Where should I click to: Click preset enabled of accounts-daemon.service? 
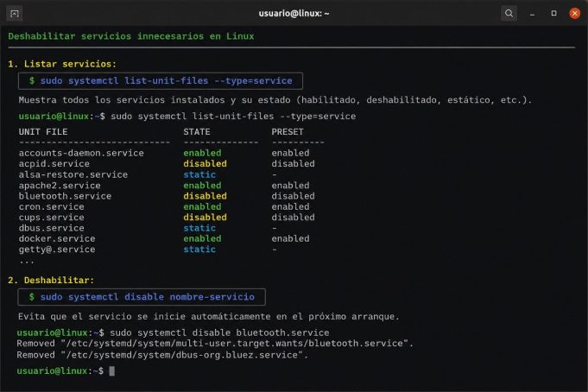pyautogui.click(x=291, y=153)
